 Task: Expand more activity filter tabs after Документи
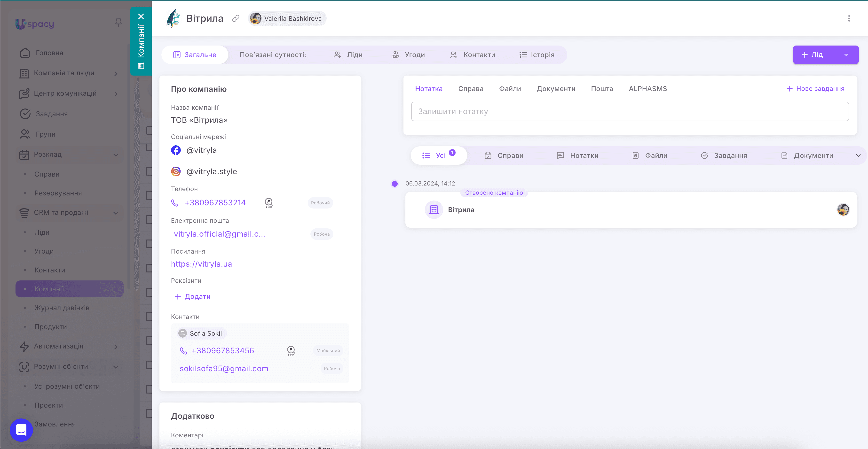point(858,156)
